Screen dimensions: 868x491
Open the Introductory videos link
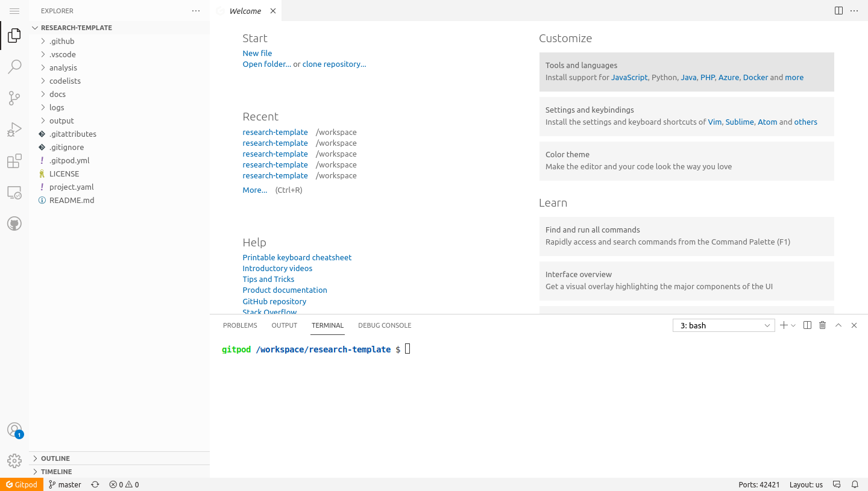click(278, 268)
